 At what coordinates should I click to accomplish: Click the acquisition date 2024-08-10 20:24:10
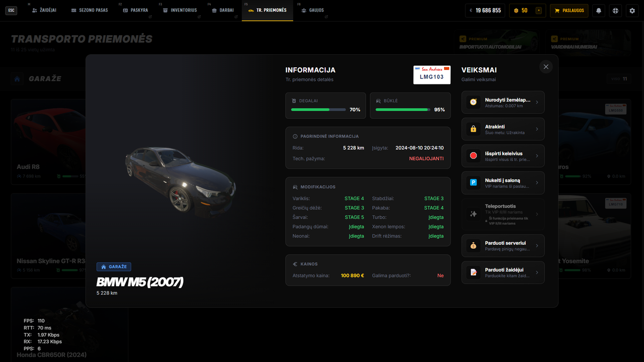click(420, 148)
